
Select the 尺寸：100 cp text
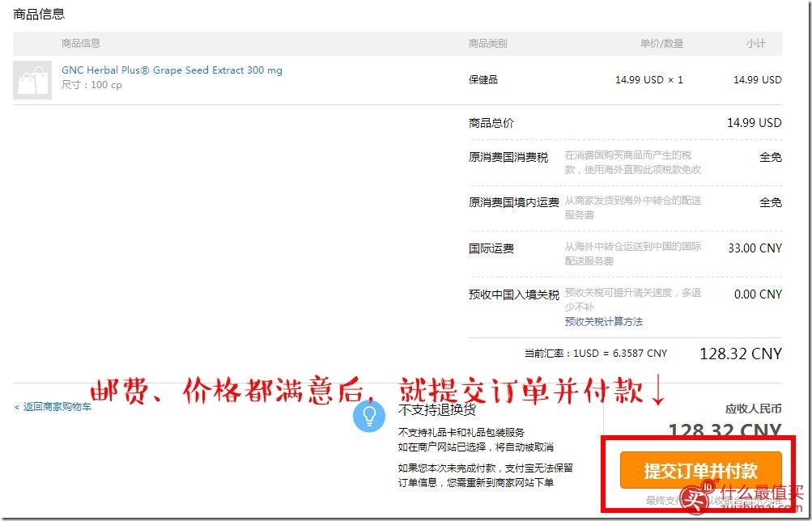91,85
